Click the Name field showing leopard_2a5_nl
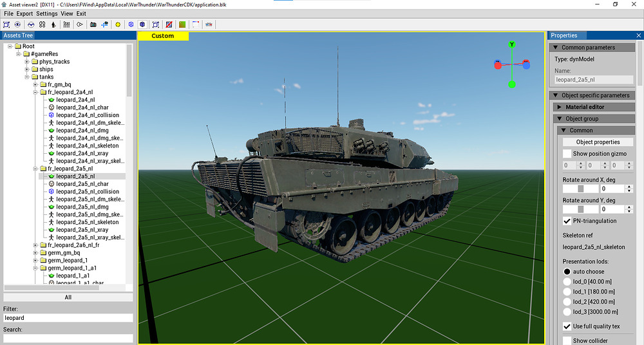This screenshot has height=345, width=644. (594, 80)
